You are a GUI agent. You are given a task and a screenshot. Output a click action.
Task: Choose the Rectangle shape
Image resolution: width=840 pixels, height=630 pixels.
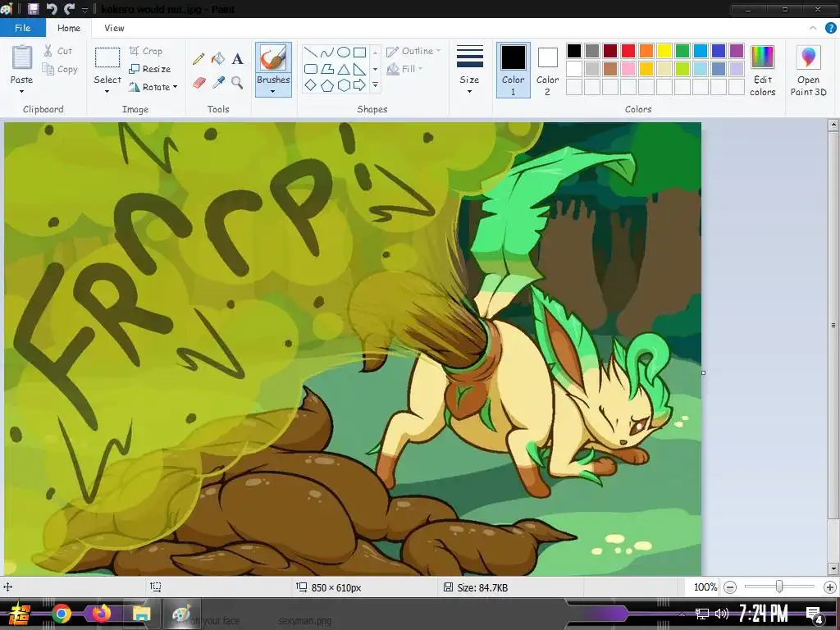click(360, 52)
